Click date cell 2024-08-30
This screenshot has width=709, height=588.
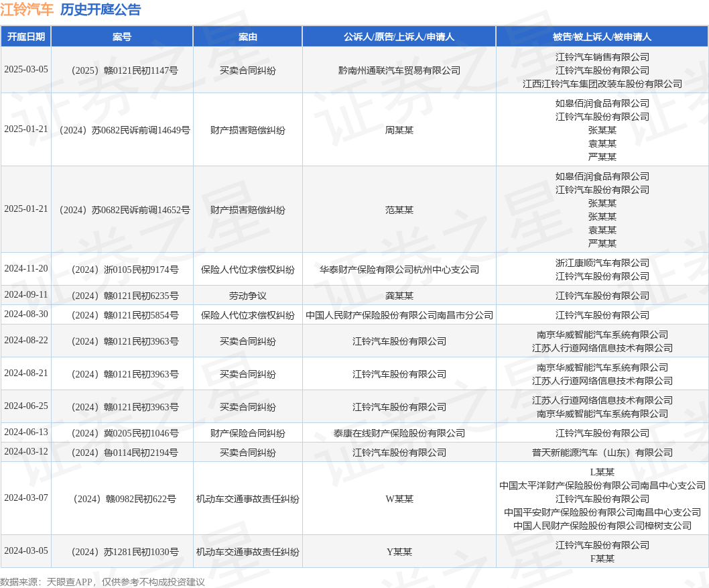click(x=25, y=314)
